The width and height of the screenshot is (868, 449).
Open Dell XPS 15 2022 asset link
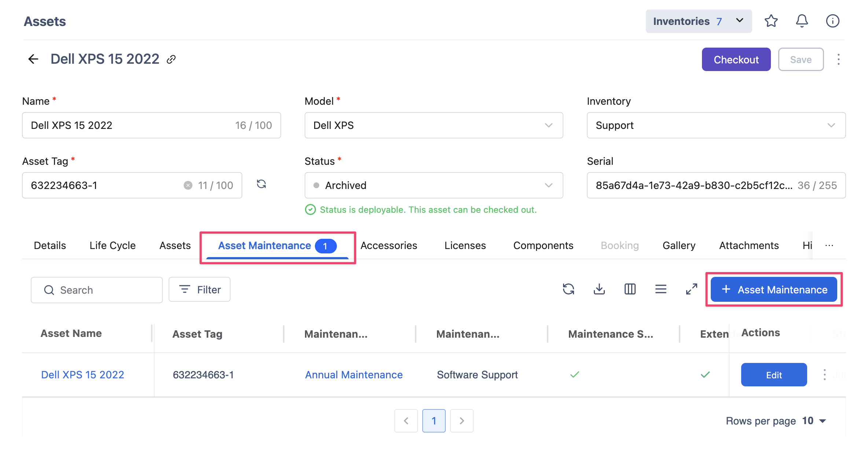pyautogui.click(x=82, y=375)
